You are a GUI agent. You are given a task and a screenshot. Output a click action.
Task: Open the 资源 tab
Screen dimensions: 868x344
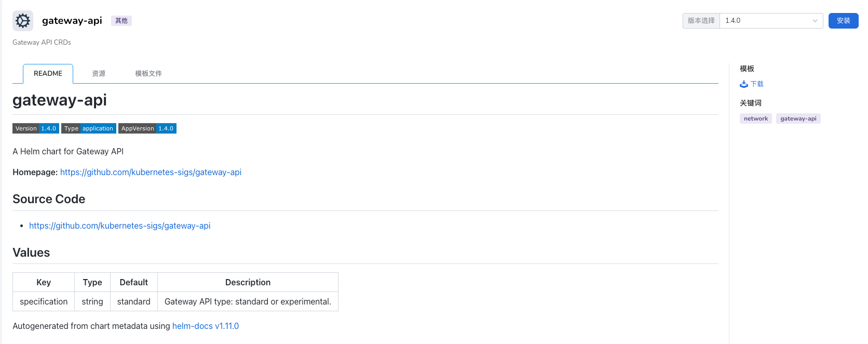pyautogui.click(x=99, y=74)
